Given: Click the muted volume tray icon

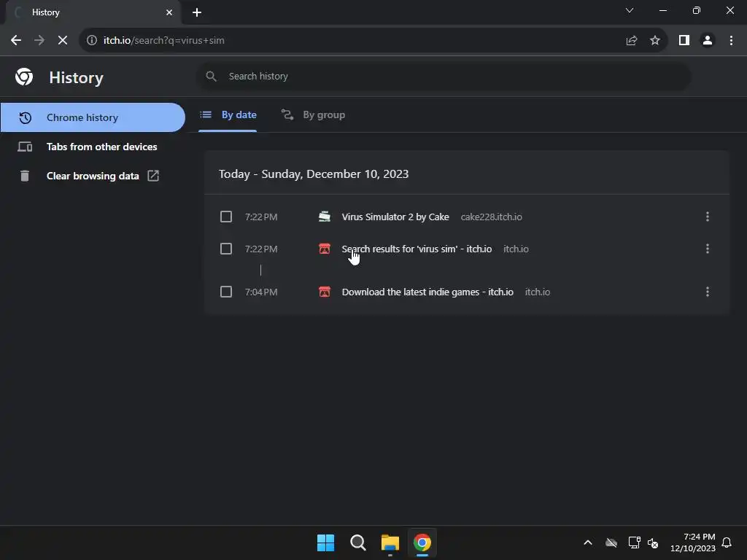Looking at the screenshot, I should [x=653, y=542].
